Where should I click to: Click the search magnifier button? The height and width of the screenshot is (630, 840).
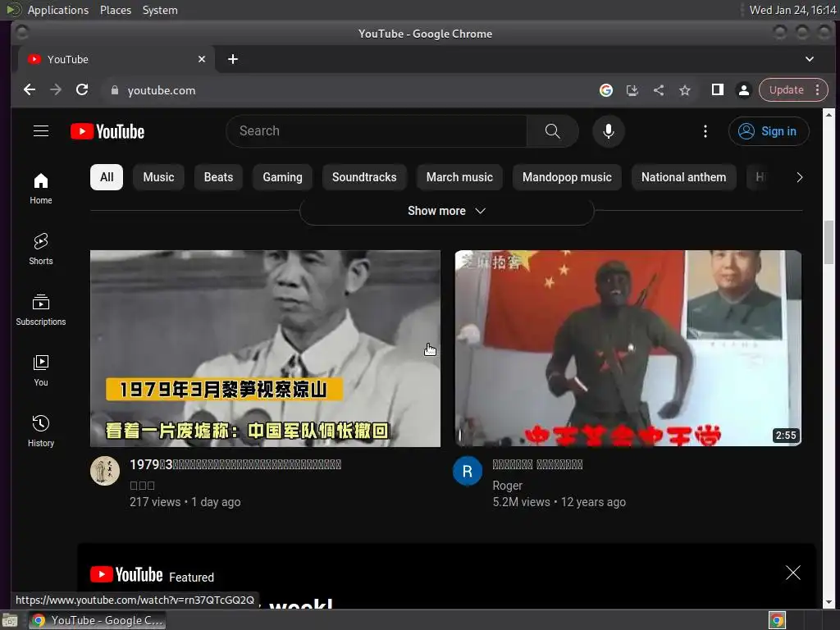[552, 131]
